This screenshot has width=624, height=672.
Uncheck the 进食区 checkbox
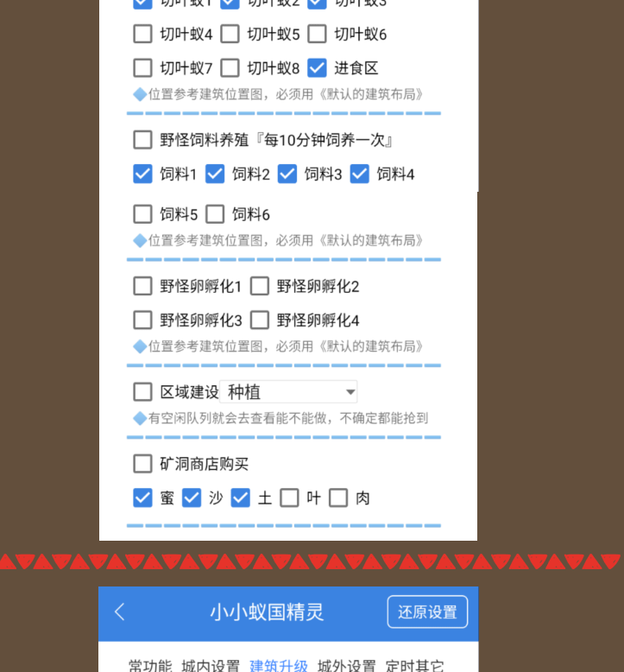click(x=317, y=68)
